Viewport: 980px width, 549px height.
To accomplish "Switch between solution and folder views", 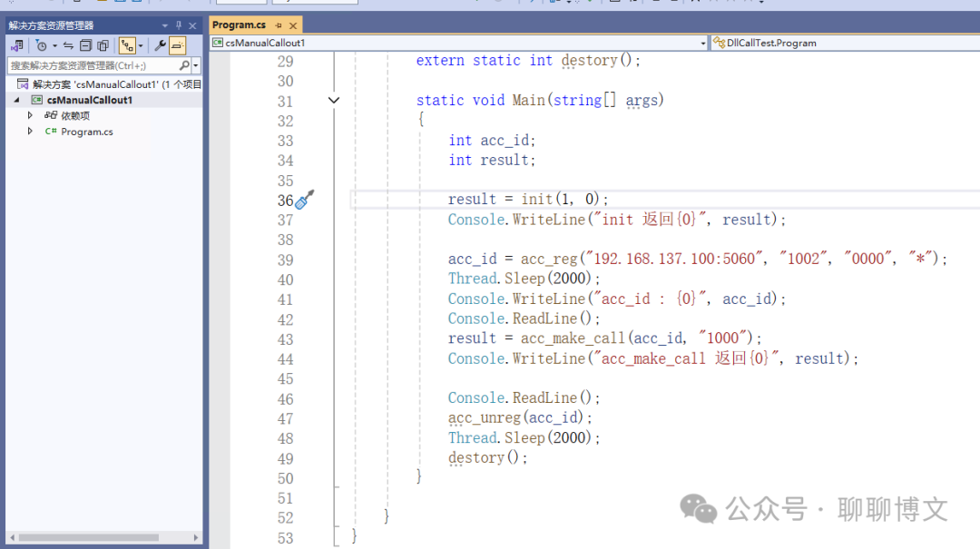I will click(x=17, y=45).
